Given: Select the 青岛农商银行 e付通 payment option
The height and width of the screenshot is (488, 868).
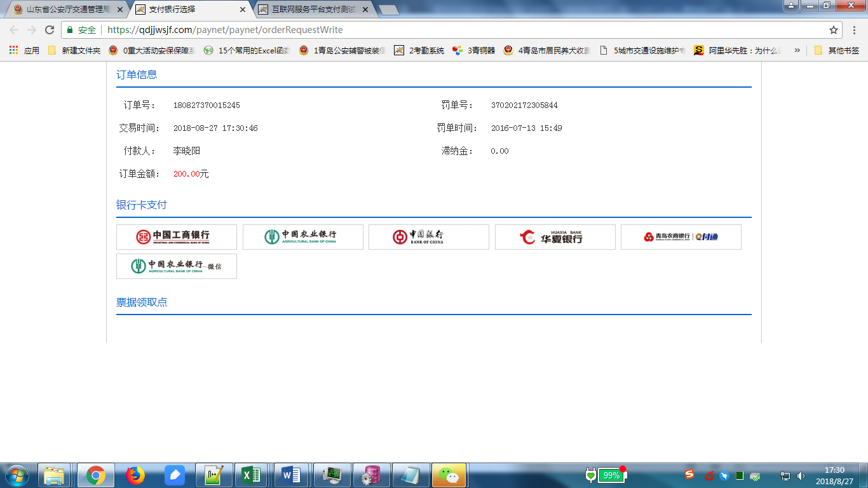Looking at the screenshot, I should click(681, 236).
